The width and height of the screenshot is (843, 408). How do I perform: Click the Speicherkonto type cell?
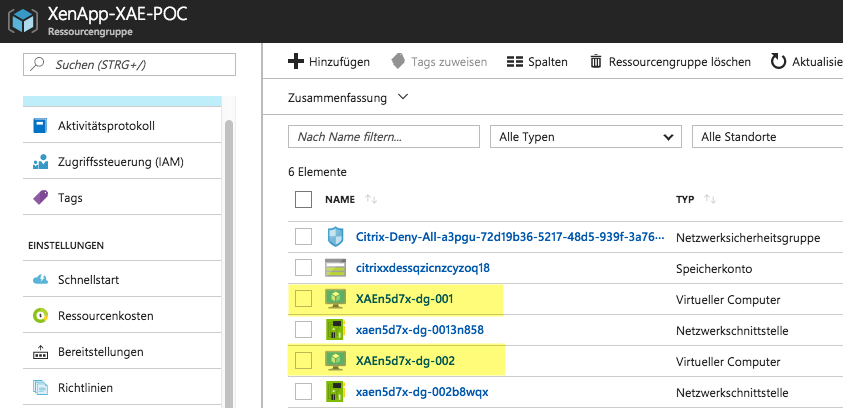click(714, 268)
